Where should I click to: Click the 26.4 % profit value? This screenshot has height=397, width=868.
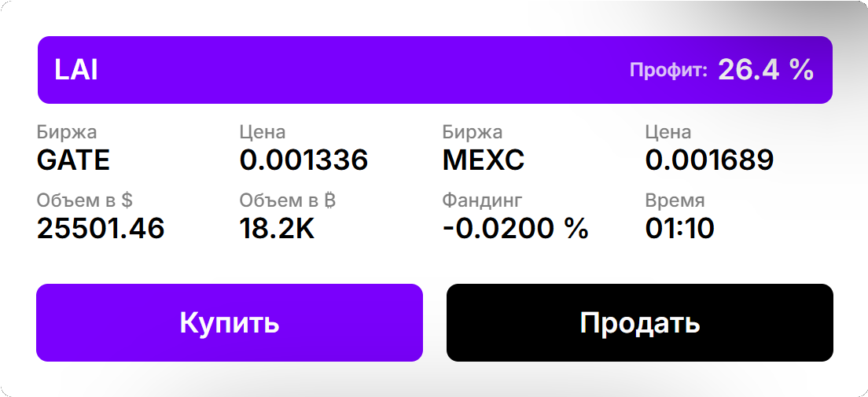766,70
